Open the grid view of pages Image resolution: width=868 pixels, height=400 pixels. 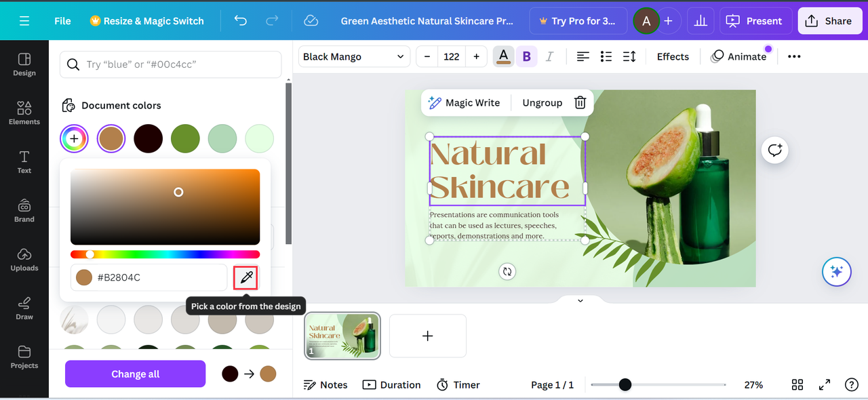[x=797, y=384]
